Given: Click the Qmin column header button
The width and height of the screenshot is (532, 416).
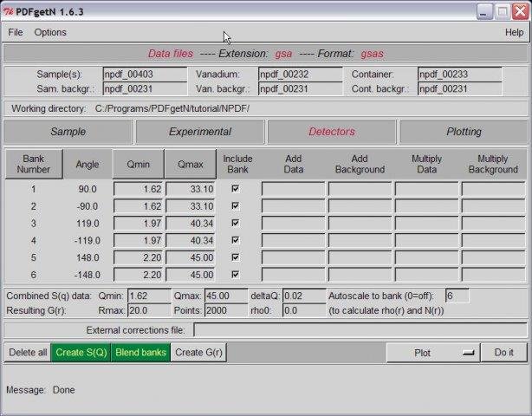Looking at the screenshot, I should pyautogui.click(x=138, y=164).
